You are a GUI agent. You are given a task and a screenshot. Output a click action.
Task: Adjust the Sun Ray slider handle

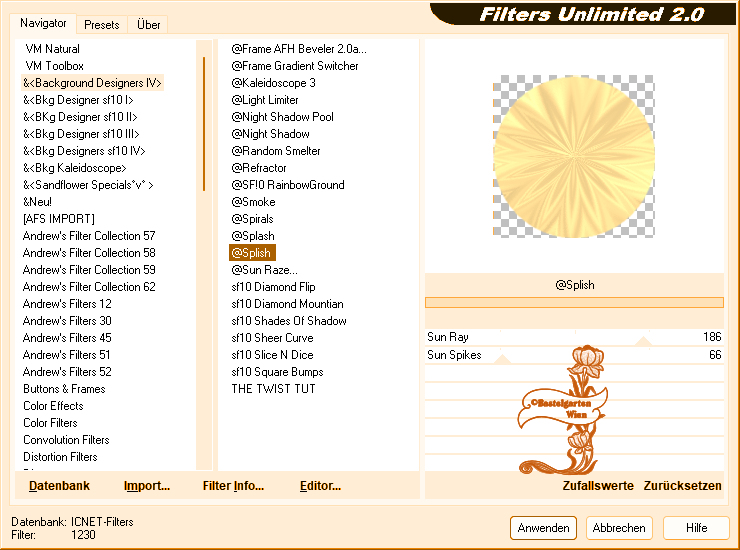point(643,341)
